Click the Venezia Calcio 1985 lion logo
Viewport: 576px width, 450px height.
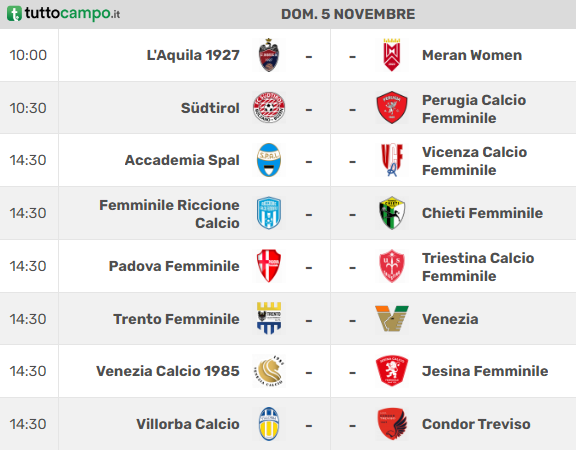tap(269, 371)
